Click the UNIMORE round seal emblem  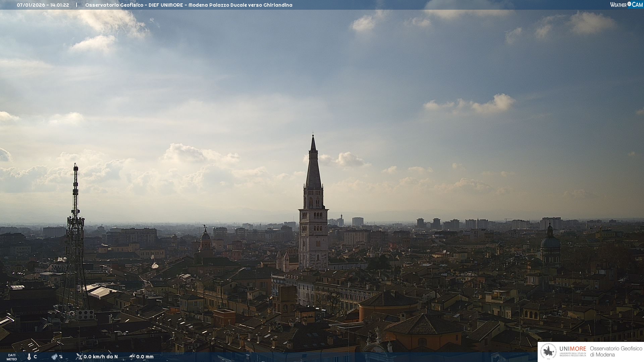click(x=548, y=351)
